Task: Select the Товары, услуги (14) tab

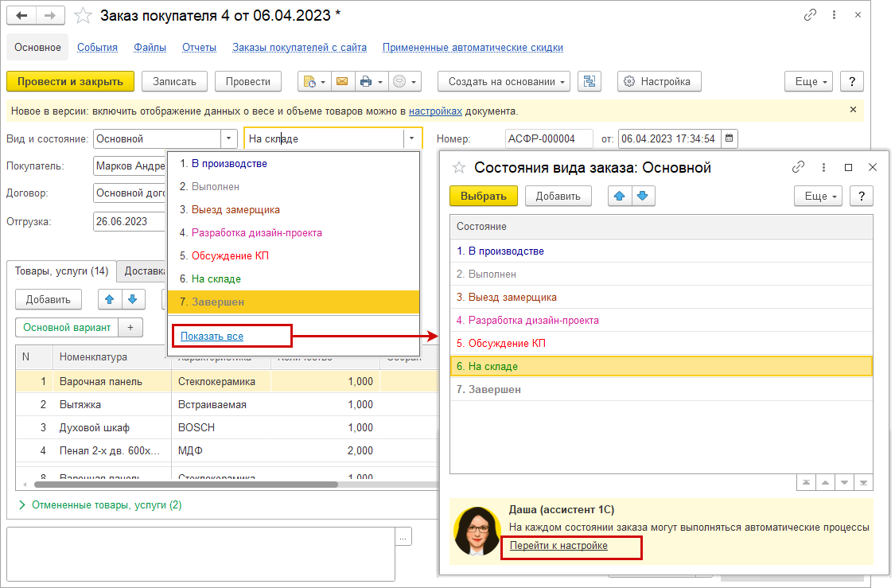Action: (61, 271)
